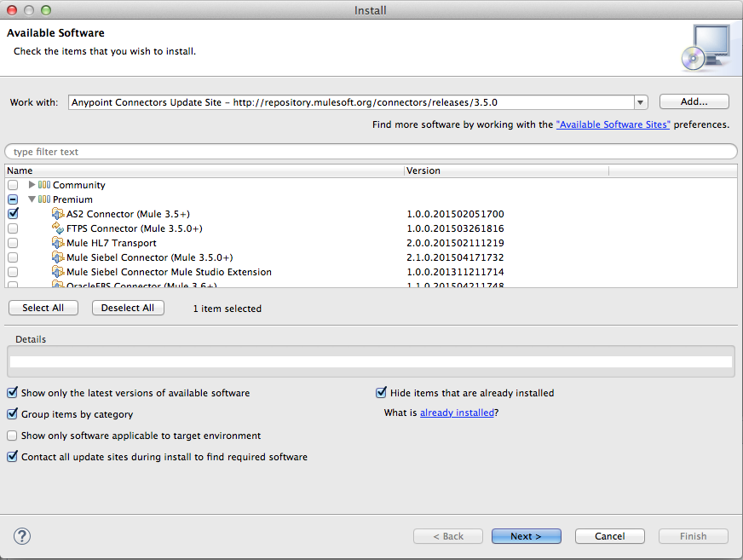Open the 'Work with' repository dropdown
Screen dimensions: 743x560
pyautogui.click(x=640, y=101)
